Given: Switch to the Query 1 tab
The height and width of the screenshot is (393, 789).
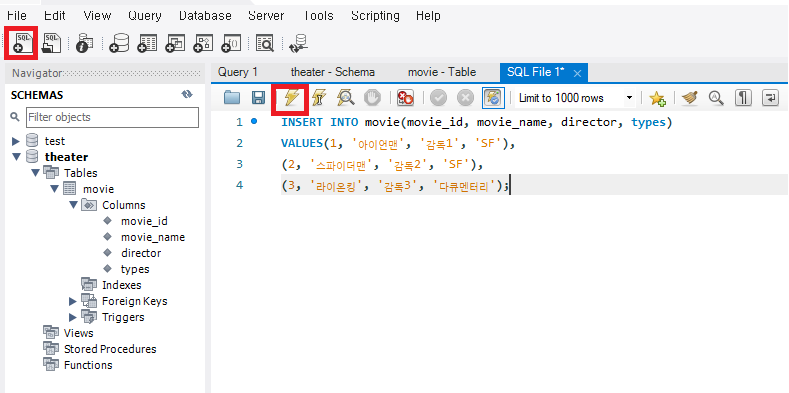Looking at the screenshot, I should pos(238,72).
